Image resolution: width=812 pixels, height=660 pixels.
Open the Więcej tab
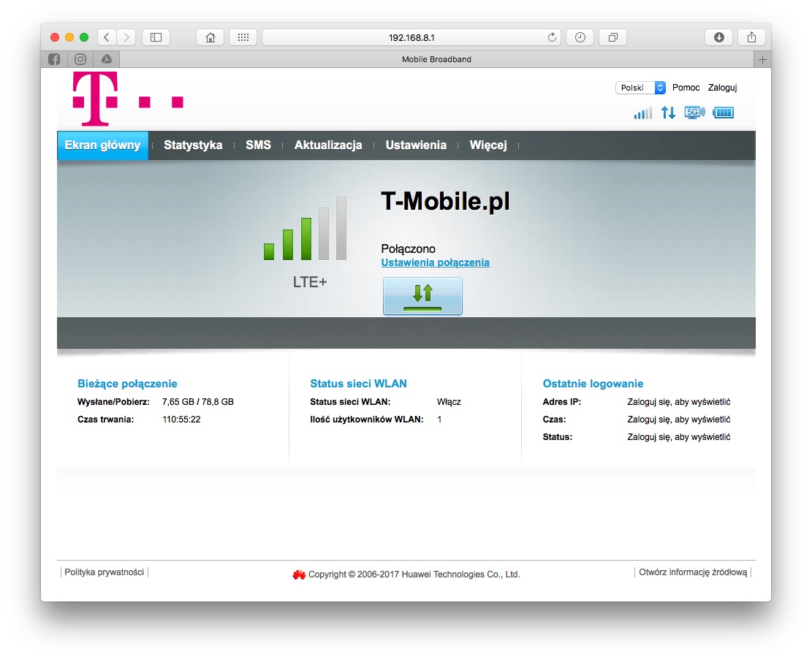click(488, 145)
